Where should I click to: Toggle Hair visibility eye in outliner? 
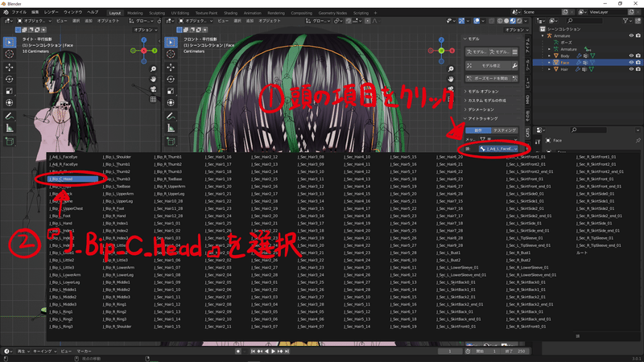[x=631, y=69]
